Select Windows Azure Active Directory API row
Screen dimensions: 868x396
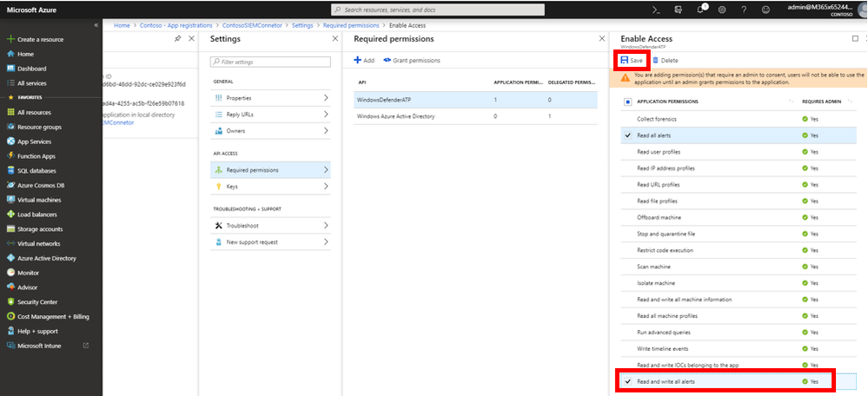coord(475,116)
